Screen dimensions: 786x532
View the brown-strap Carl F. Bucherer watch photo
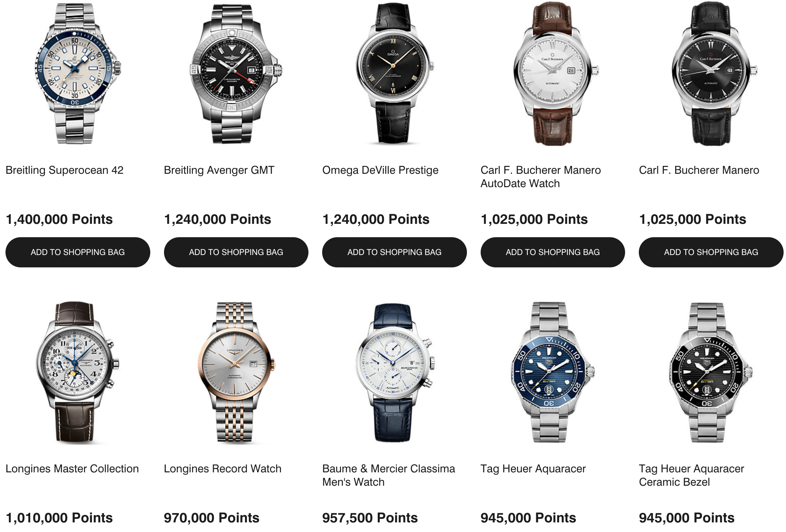coord(553,74)
